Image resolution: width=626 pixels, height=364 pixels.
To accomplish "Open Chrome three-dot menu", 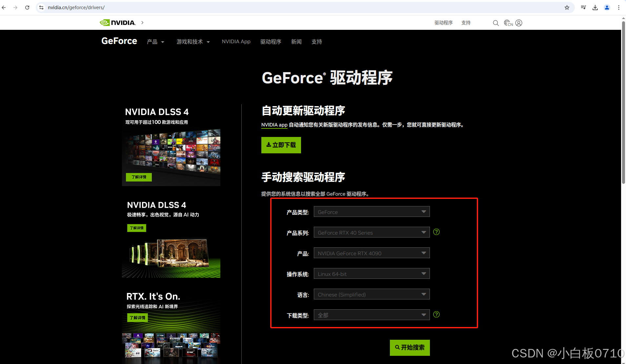I will click(619, 8).
